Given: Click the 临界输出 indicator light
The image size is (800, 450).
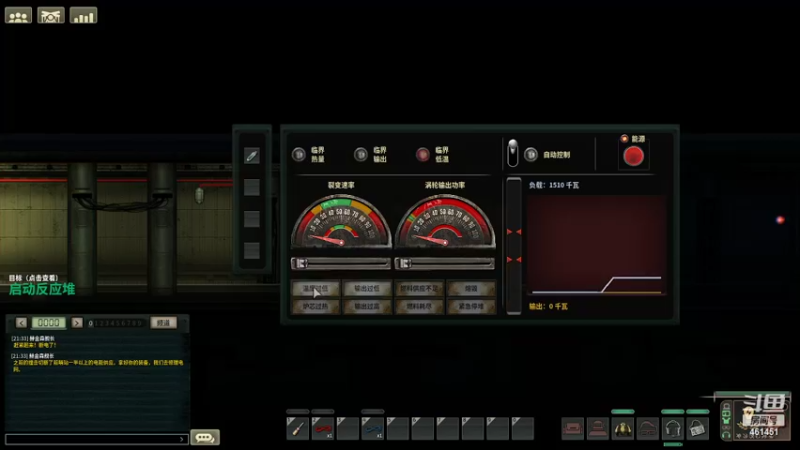Looking at the screenshot, I should (361, 154).
